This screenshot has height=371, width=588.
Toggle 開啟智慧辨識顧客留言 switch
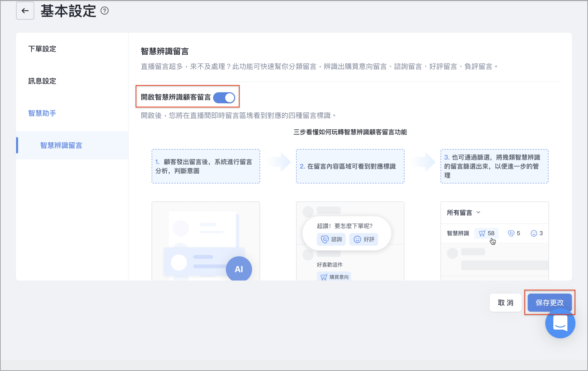pos(224,98)
